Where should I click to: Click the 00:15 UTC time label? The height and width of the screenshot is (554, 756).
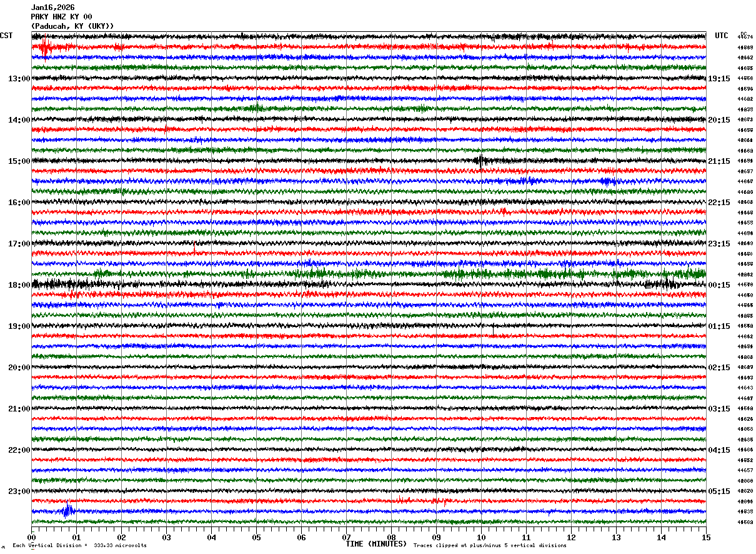[x=719, y=285]
